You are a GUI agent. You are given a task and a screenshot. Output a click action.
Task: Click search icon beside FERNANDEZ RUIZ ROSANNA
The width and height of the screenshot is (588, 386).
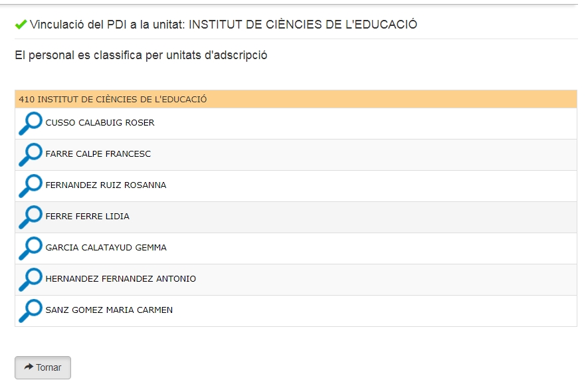[30, 186]
